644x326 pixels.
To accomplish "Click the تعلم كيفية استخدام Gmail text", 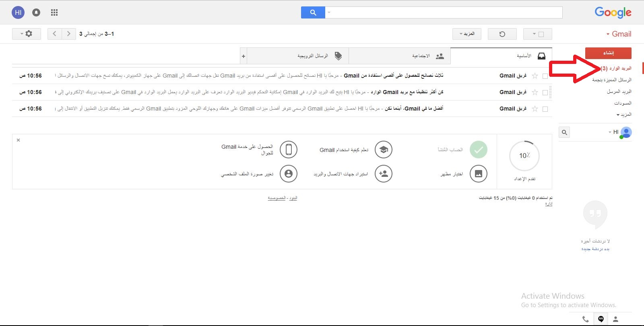I will tap(344, 150).
